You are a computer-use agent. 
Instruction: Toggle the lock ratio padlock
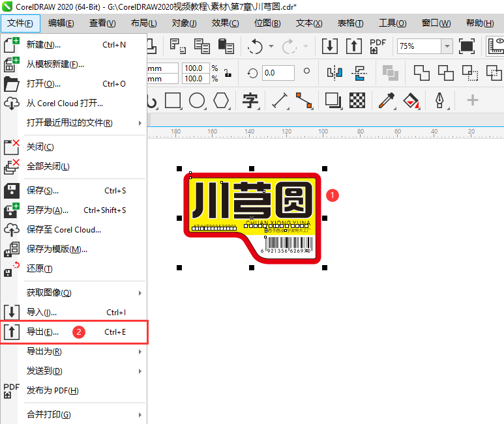point(228,73)
